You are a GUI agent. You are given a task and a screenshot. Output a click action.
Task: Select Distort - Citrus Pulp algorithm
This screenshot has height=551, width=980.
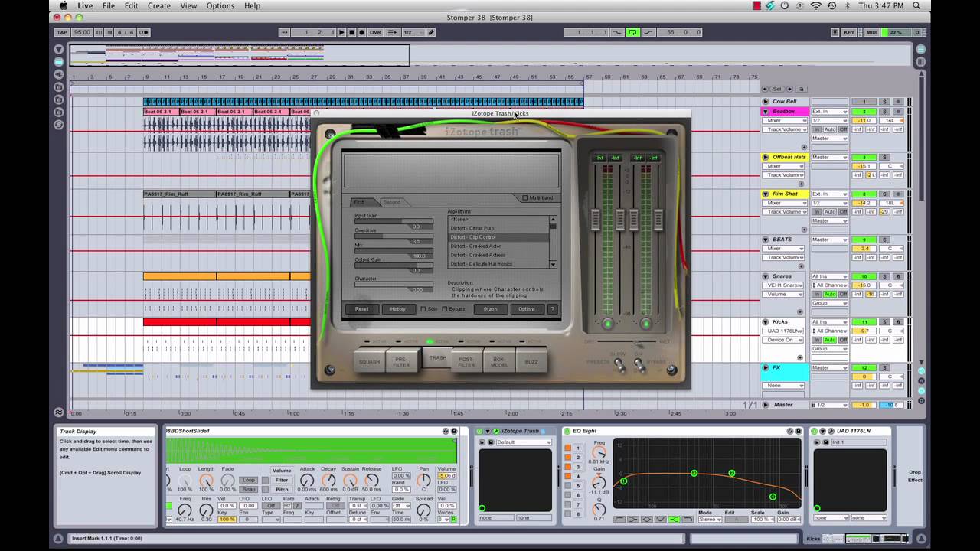click(498, 228)
